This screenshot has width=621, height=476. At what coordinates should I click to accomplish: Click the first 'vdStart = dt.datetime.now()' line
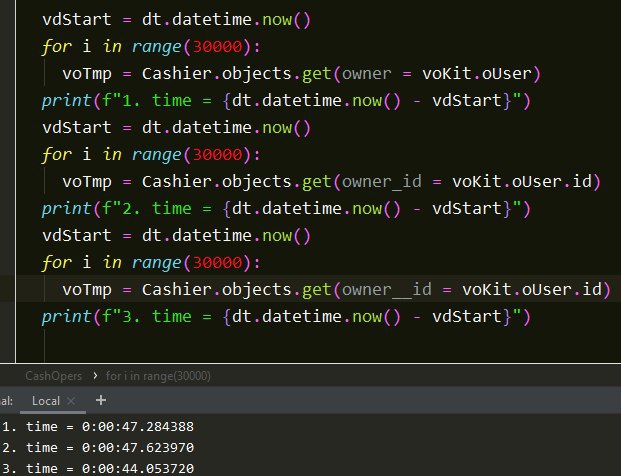177,19
